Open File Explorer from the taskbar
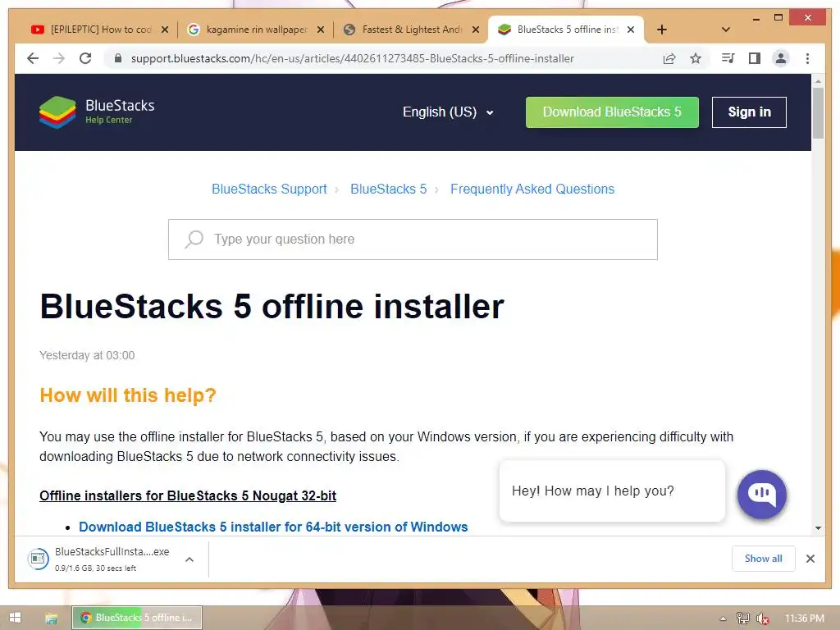840x630 pixels. 51,619
